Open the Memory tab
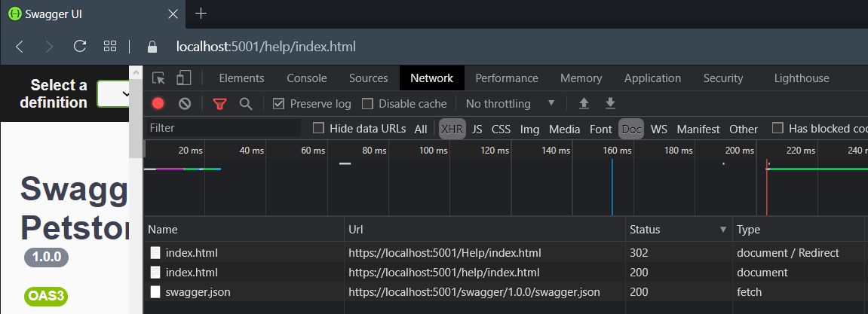Image resolution: width=868 pixels, height=314 pixels. coord(581,78)
